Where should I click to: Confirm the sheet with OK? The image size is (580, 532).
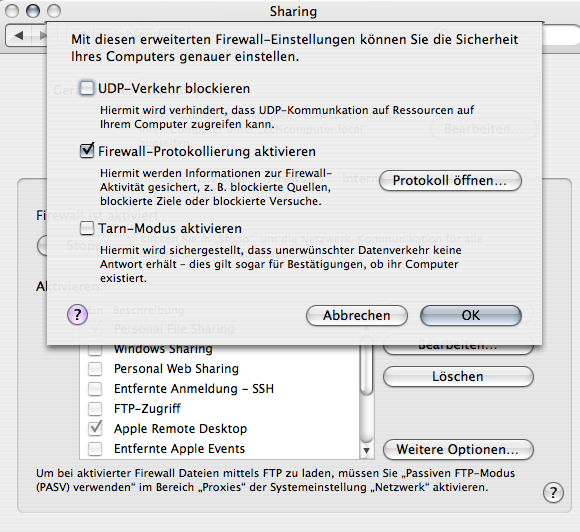[471, 316]
